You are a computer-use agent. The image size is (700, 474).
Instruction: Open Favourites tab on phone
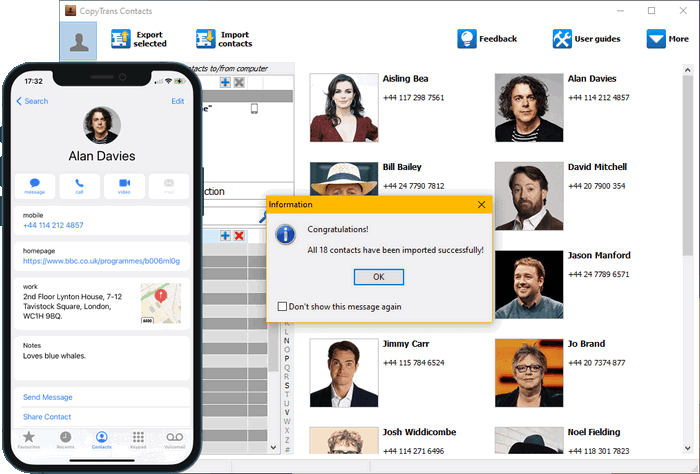[29, 440]
